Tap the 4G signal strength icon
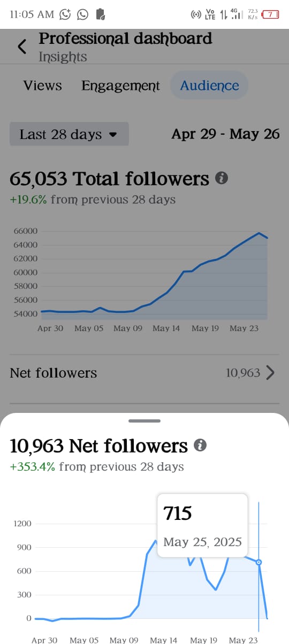The image size is (289, 644). pyautogui.click(x=235, y=14)
